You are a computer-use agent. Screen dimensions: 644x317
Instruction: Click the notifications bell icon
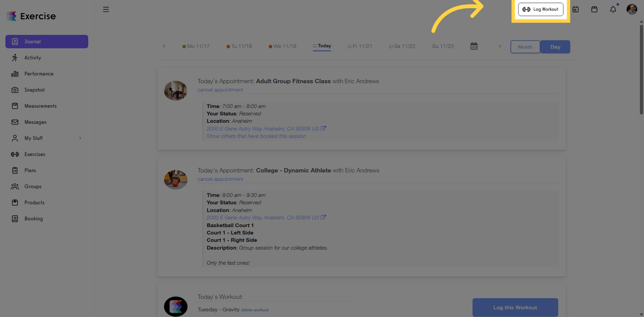pyautogui.click(x=612, y=9)
